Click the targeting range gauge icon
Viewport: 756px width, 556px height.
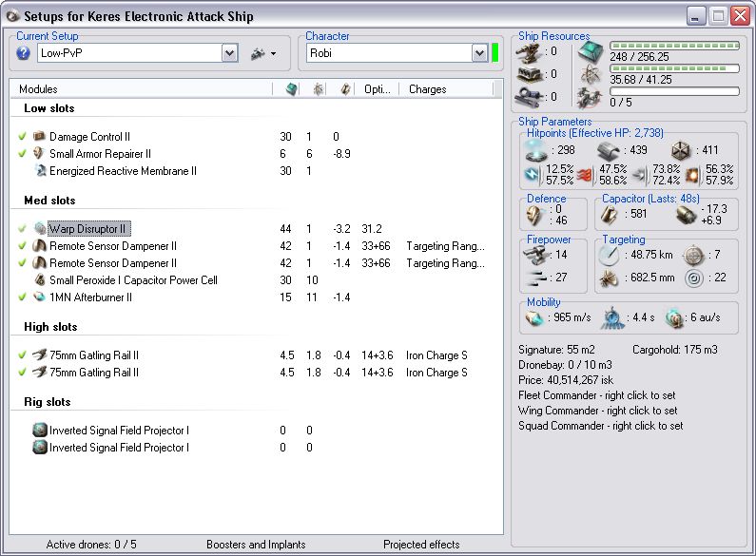pyautogui.click(x=609, y=256)
